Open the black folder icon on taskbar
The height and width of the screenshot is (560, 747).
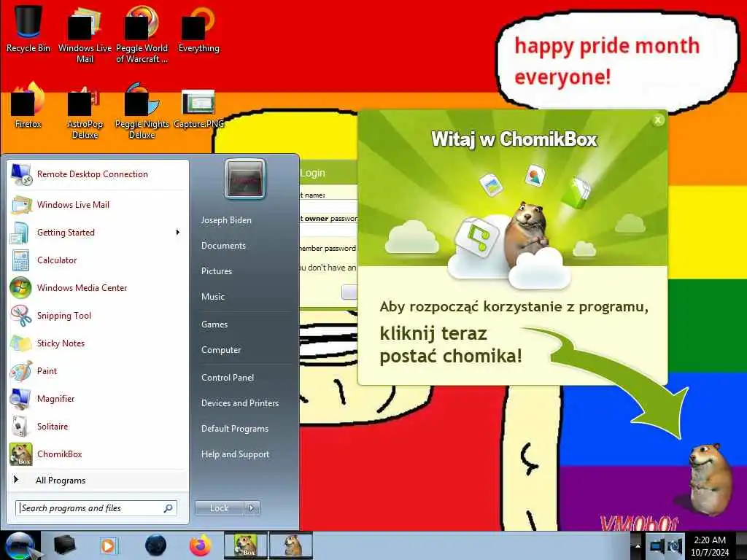point(64,545)
